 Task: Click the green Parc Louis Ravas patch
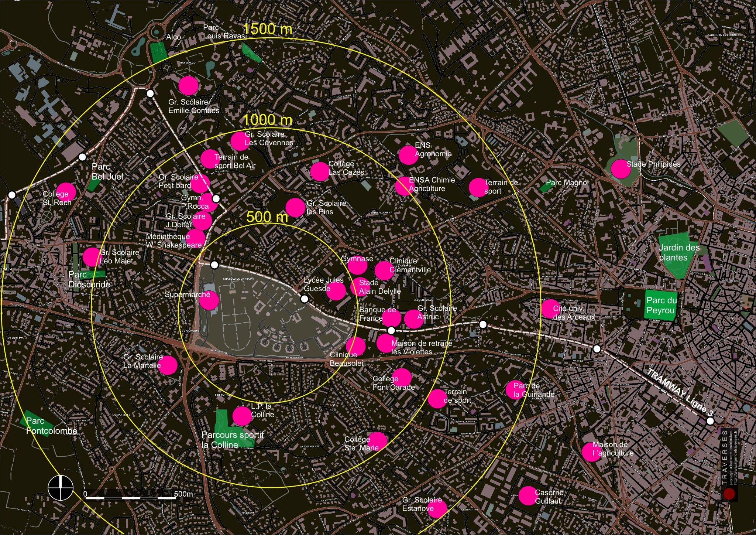[x=251, y=52]
